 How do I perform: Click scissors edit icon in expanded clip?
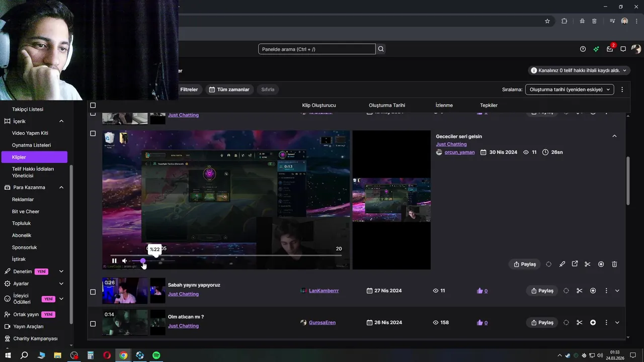click(587, 264)
